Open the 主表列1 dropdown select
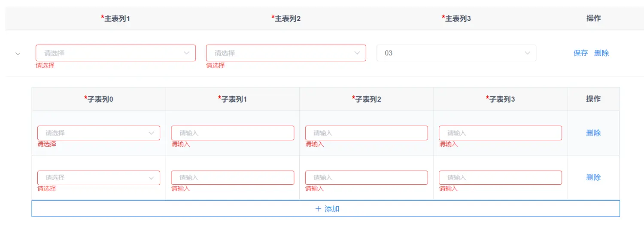The width and height of the screenshot is (644, 226). point(115,53)
